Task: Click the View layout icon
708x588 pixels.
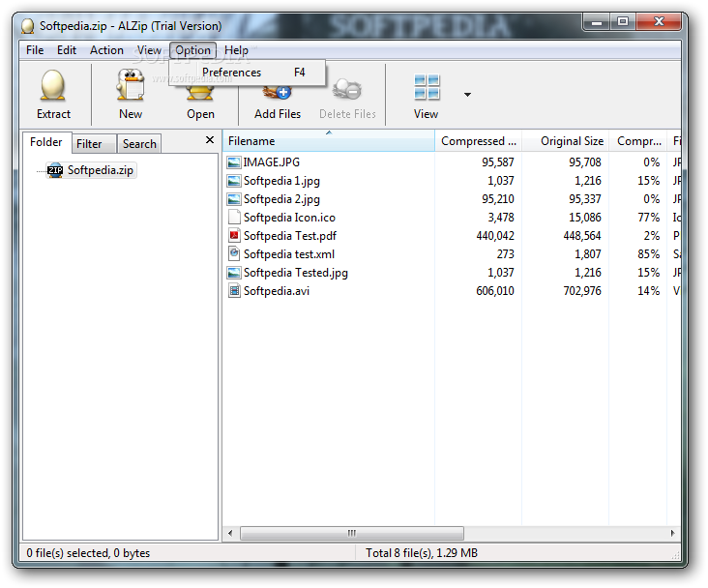Action: (427, 87)
